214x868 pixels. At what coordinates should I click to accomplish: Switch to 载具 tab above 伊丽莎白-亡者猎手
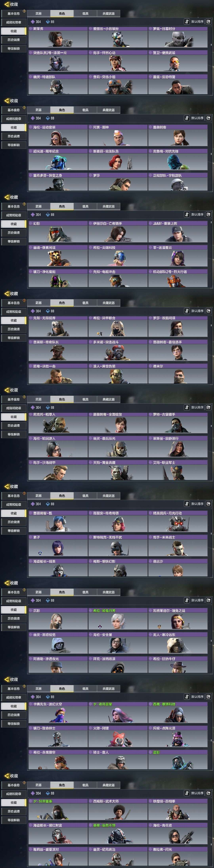pos(85,206)
